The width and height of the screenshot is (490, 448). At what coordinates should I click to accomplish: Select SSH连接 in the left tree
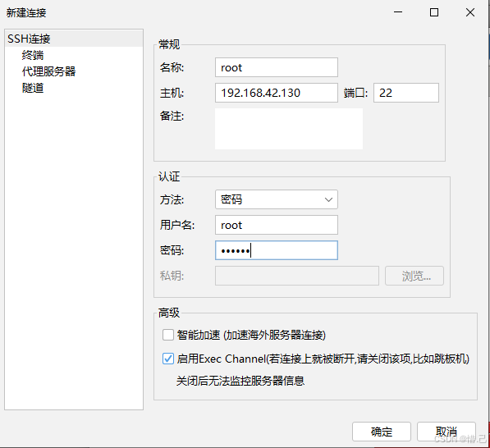point(74,39)
